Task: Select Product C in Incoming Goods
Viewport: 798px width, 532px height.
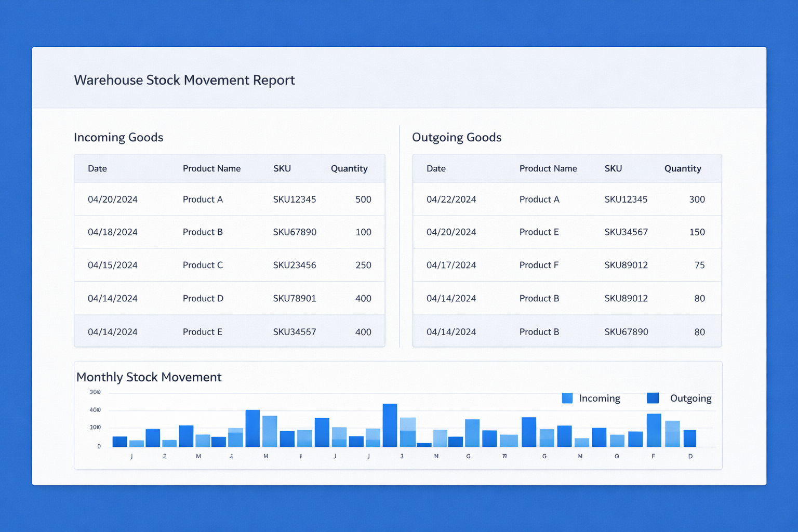Action: click(x=203, y=265)
